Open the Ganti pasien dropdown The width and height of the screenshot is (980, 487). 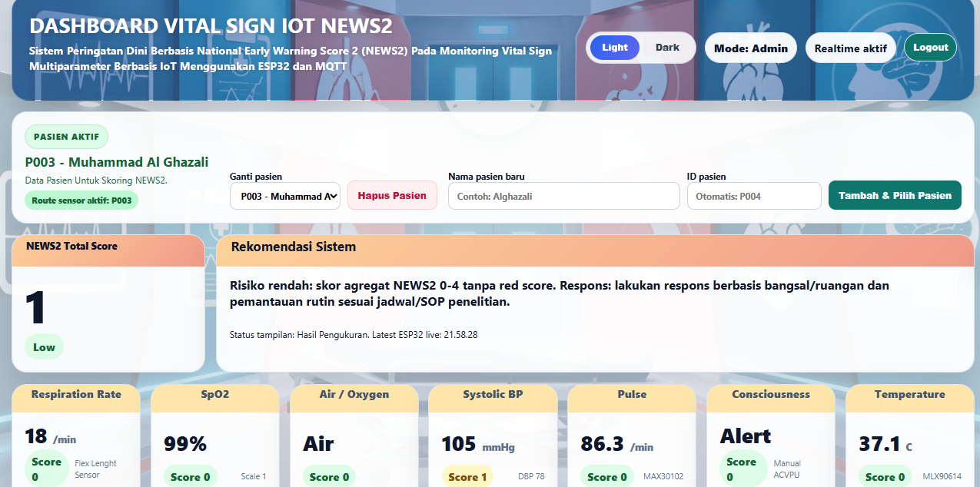pyautogui.click(x=285, y=196)
